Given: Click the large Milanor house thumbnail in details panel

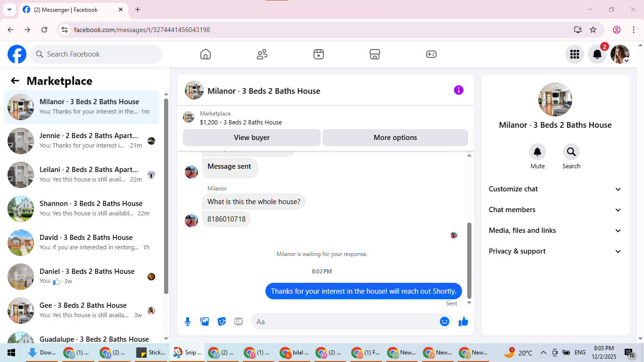Looking at the screenshot, I should (x=555, y=99).
